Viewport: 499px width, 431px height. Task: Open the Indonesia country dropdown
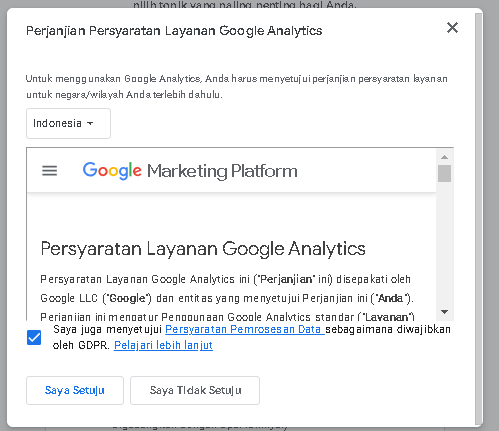click(68, 123)
